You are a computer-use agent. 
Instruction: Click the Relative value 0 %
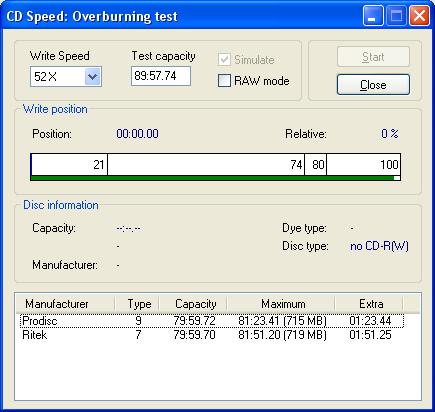coord(390,134)
